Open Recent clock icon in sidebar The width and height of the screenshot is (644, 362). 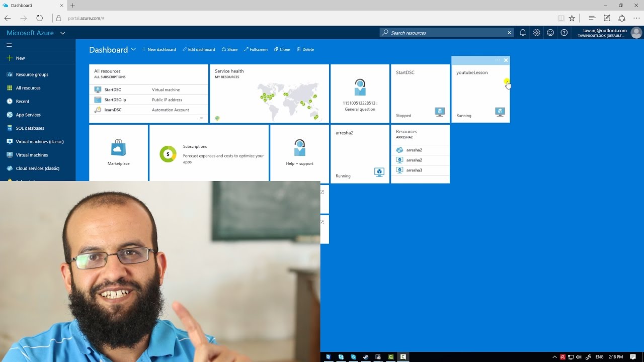tap(10, 101)
